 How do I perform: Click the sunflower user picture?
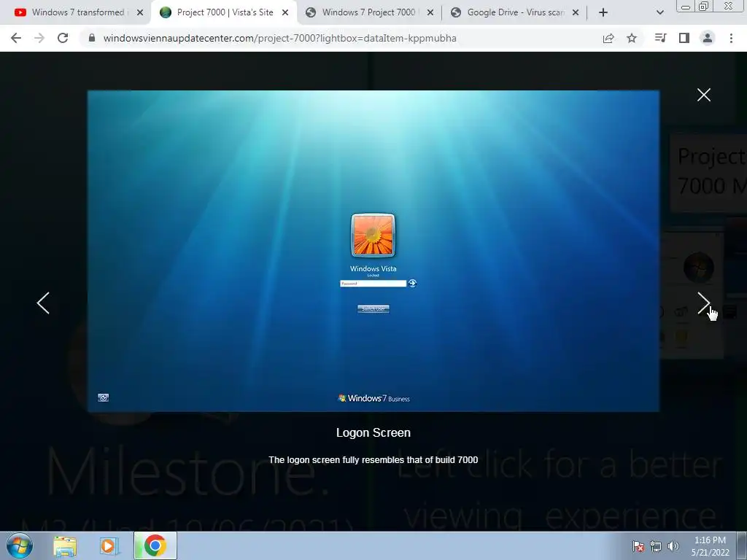coord(373,236)
